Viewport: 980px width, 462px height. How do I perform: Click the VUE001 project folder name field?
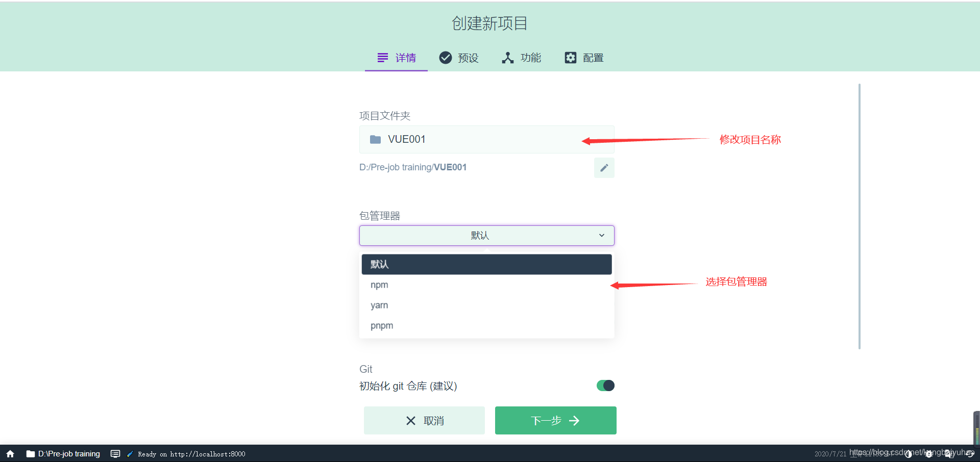(x=486, y=139)
